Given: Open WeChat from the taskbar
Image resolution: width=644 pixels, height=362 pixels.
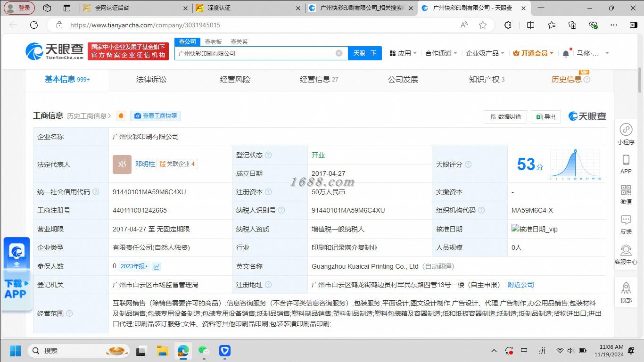Looking at the screenshot, I should click(204, 351).
